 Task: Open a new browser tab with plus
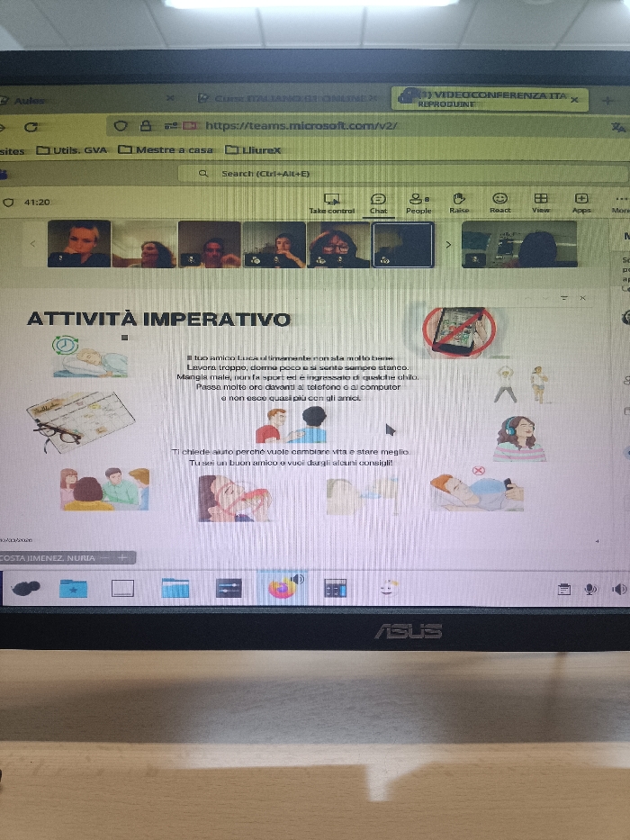[x=607, y=100]
